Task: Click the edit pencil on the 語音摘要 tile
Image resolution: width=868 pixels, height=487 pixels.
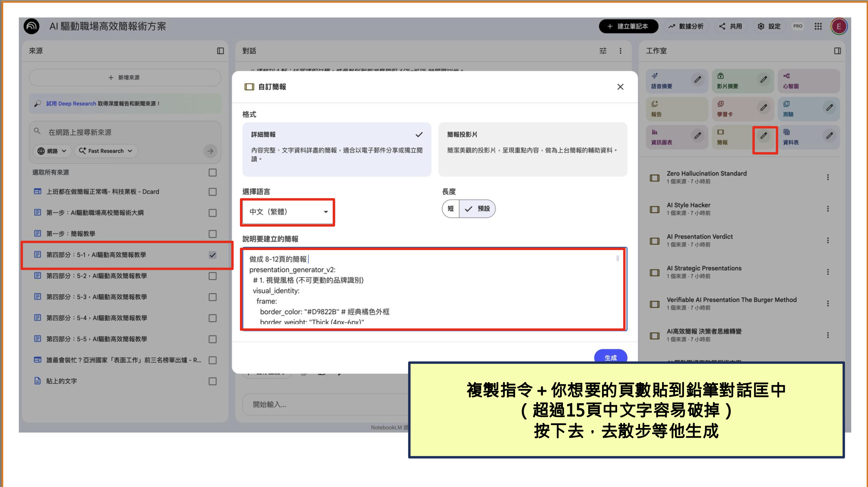Action: click(698, 80)
